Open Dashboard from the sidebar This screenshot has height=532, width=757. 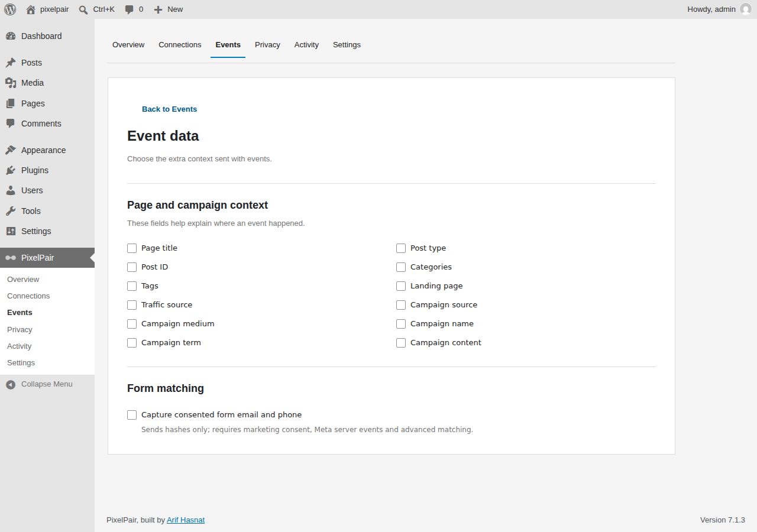coord(47,36)
